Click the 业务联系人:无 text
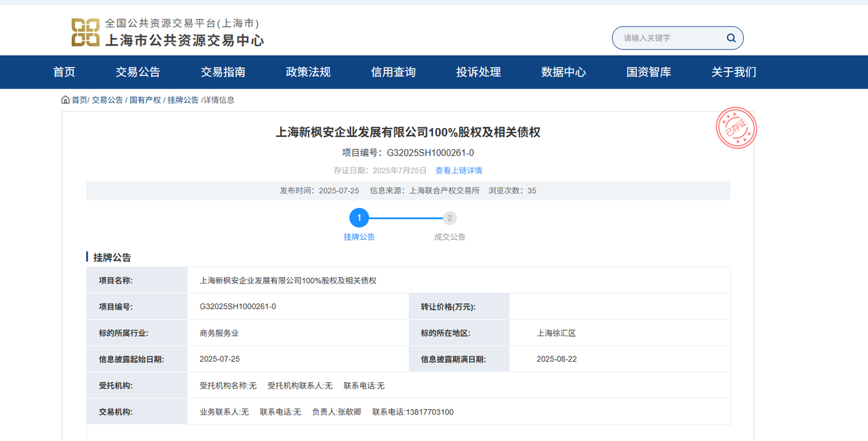The image size is (868, 441). 224,412
